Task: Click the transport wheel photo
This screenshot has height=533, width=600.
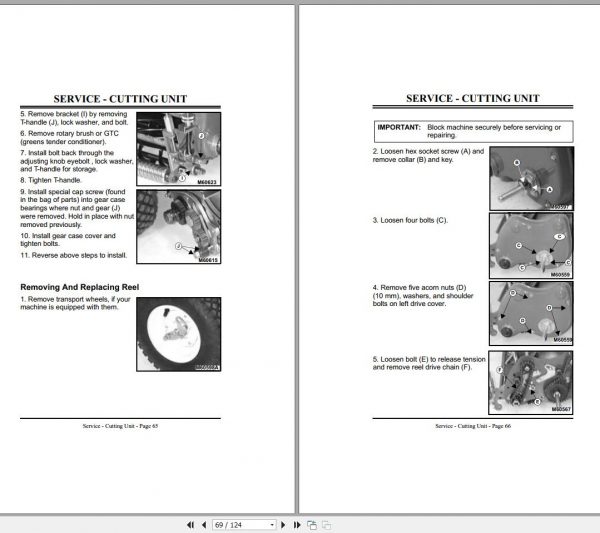Action: click(x=179, y=334)
